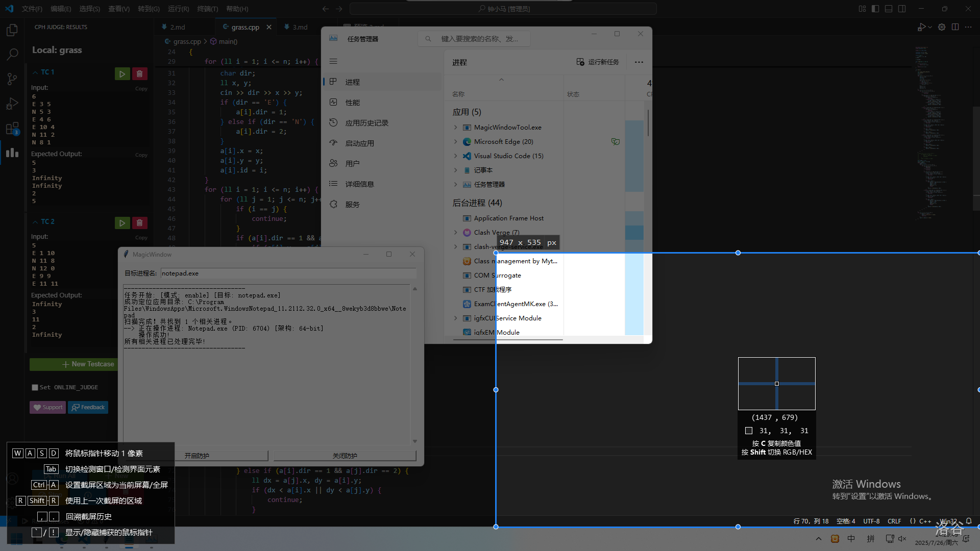Open the Search view in activity bar
The width and height of the screenshot is (980, 551).
pyautogui.click(x=12, y=54)
